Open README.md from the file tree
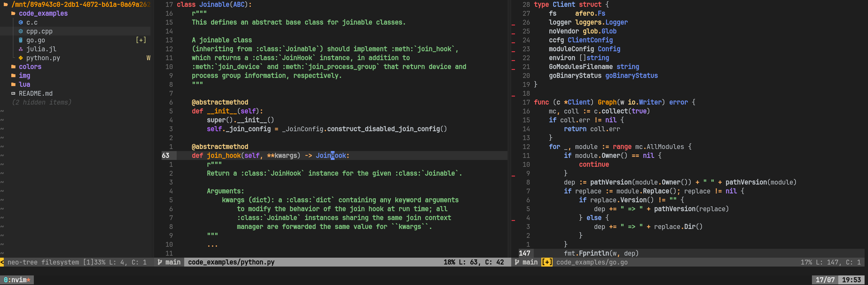The width and height of the screenshot is (868, 285). coord(36,93)
